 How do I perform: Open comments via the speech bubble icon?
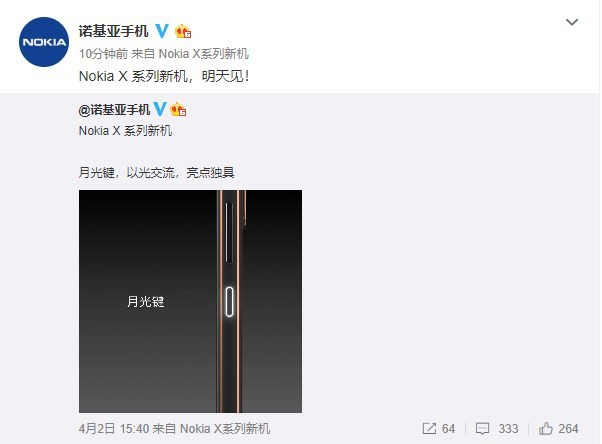click(482, 428)
